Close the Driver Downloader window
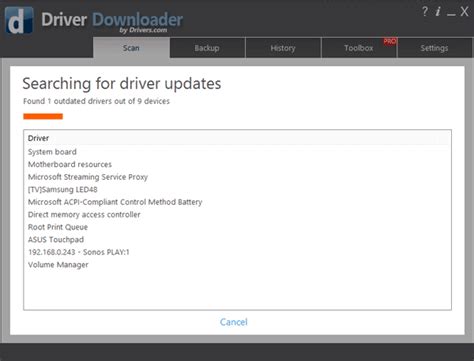Screen dimensions: 474x361 pos(464,12)
